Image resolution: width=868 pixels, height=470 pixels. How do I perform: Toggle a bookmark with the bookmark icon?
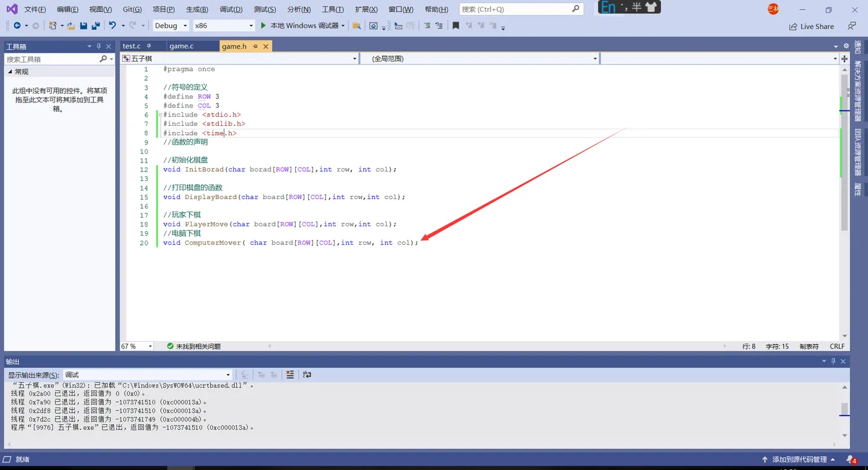pyautogui.click(x=456, y=25)
